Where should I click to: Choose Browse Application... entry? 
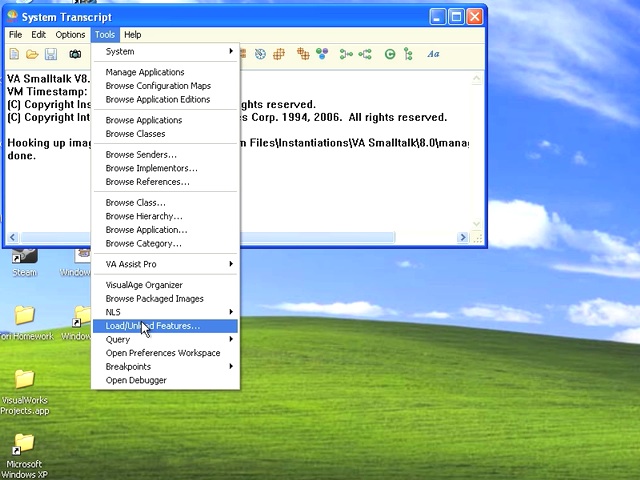[165, 230]
